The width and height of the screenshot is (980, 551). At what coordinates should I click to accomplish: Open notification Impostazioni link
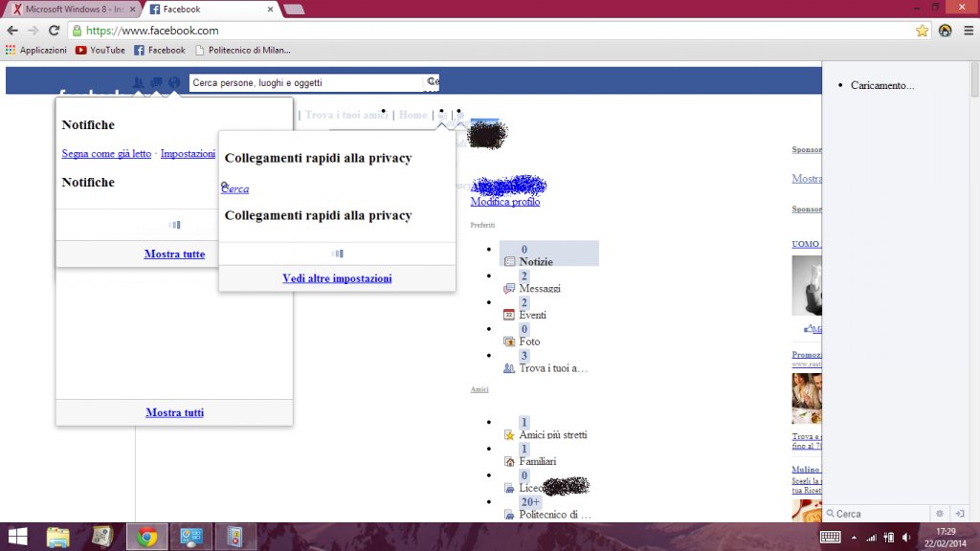189,154
